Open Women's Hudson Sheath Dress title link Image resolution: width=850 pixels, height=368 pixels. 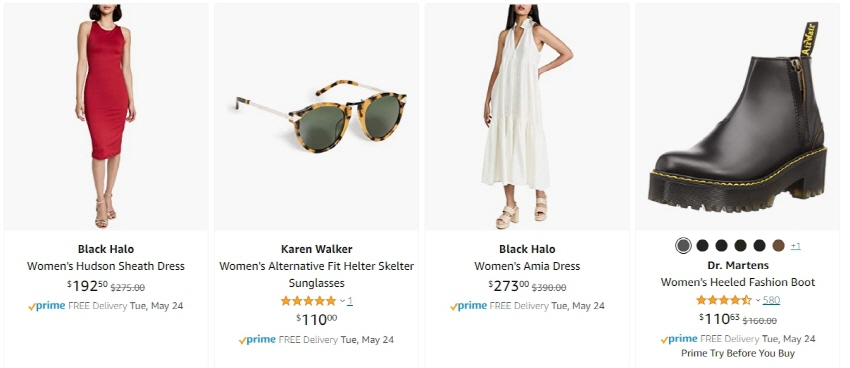[106, 266]
